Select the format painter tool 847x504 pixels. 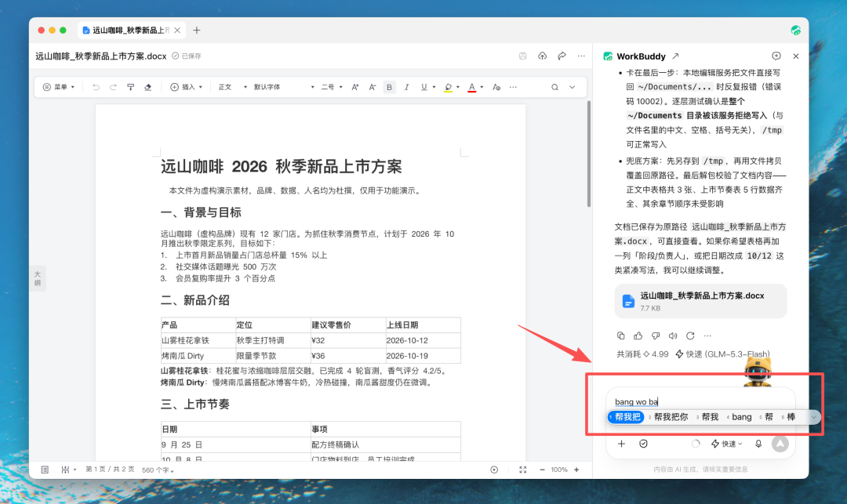[130, 87]
